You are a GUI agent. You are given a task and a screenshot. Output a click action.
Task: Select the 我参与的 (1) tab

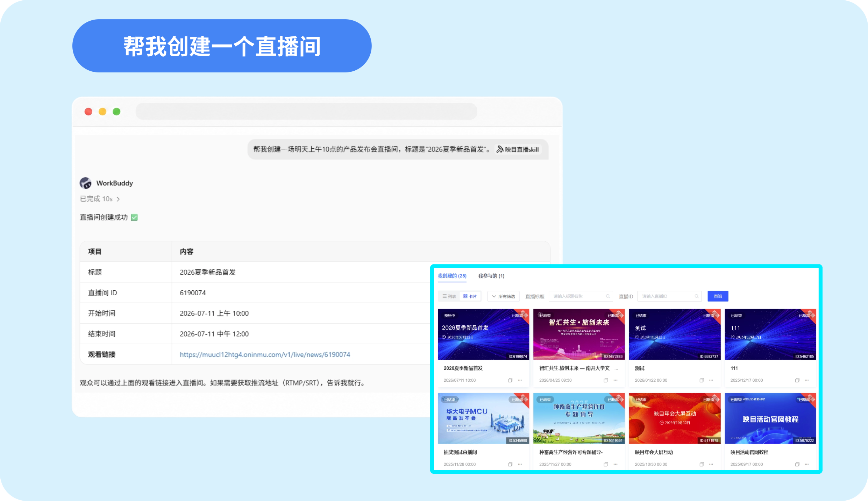click(x=491, y=276)
